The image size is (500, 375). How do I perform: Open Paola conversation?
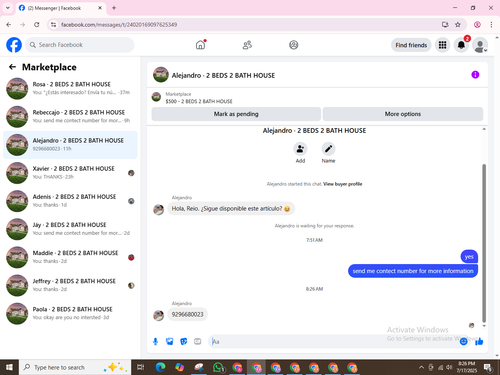(x=70, y=313)
